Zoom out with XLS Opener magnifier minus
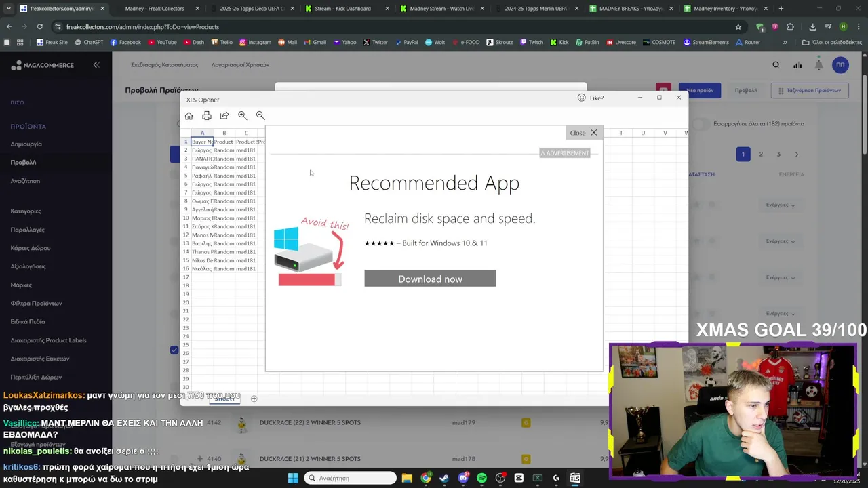This screenshot has height=488, width=868. [260, 116]
